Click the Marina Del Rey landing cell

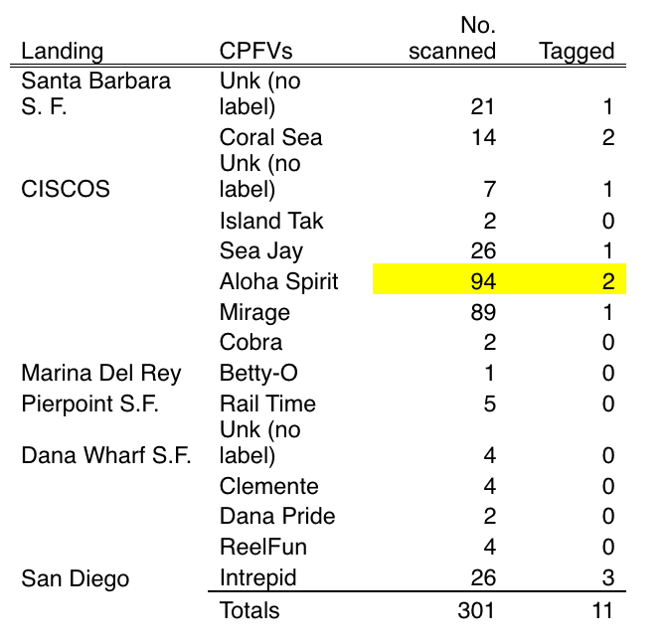tap(101, 374)
